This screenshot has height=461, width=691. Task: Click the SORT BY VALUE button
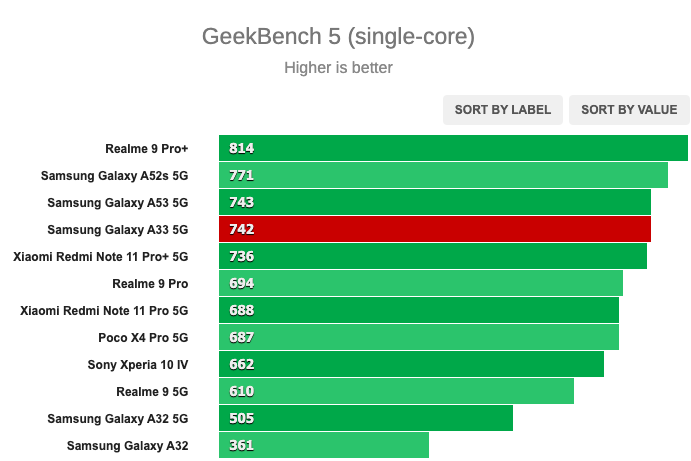click(x=629, y=110)
